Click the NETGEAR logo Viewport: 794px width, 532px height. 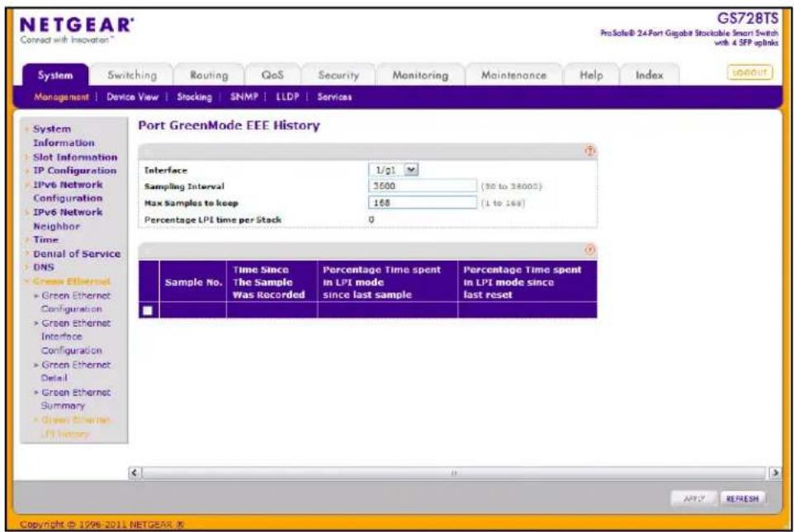[77, 30]
